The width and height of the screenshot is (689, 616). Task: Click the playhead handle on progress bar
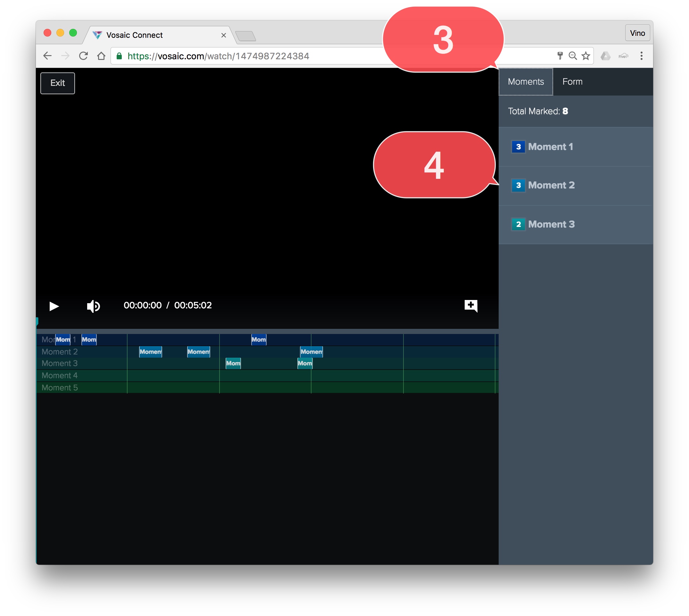(x=37, y=321)
